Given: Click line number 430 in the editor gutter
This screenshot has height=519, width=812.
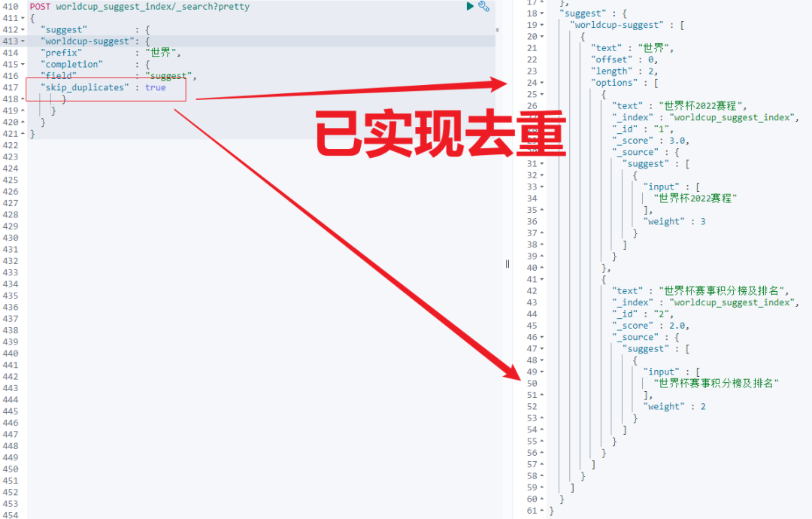Looking at the screenshot, I should 11,238.
